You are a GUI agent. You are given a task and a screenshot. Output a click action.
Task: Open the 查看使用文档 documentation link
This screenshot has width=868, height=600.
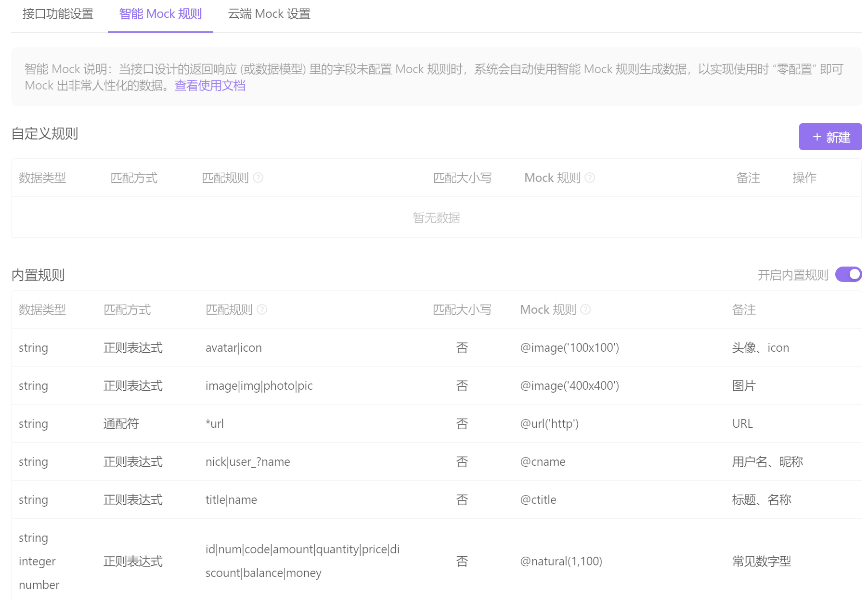pyautogui.click(x=209, y=85)
